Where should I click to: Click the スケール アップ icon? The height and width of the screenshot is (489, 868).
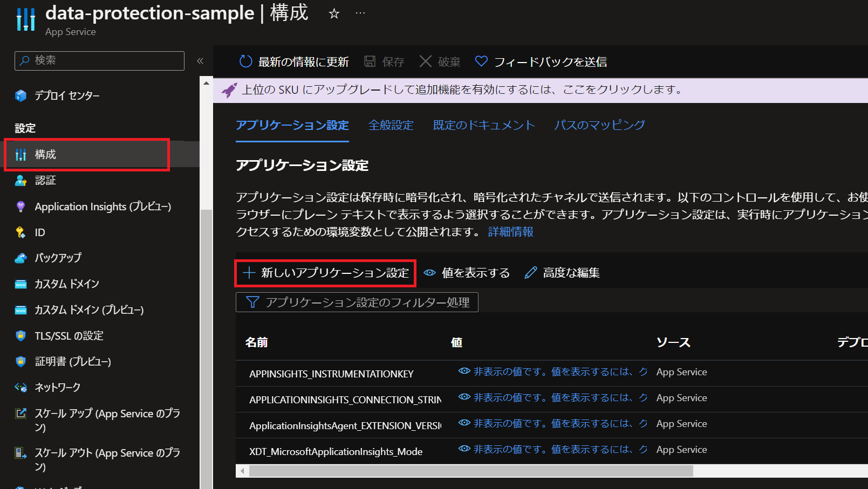(20, 414)
